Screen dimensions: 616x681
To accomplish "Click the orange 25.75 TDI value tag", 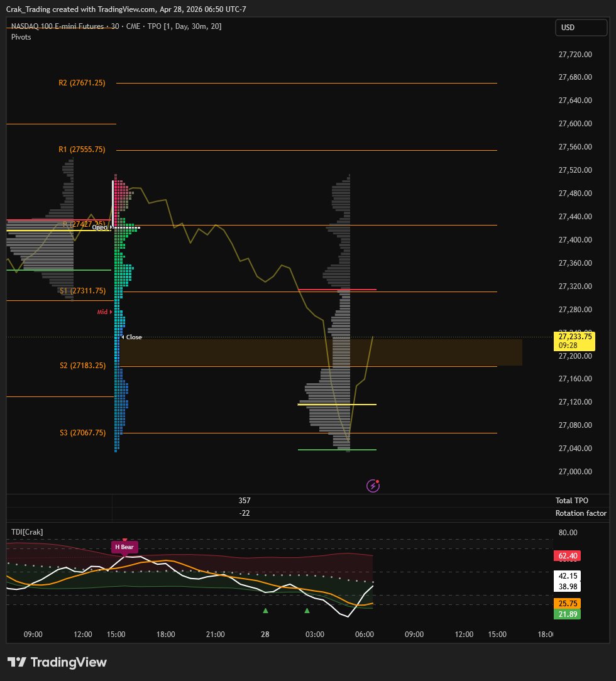I will point(568,603).
